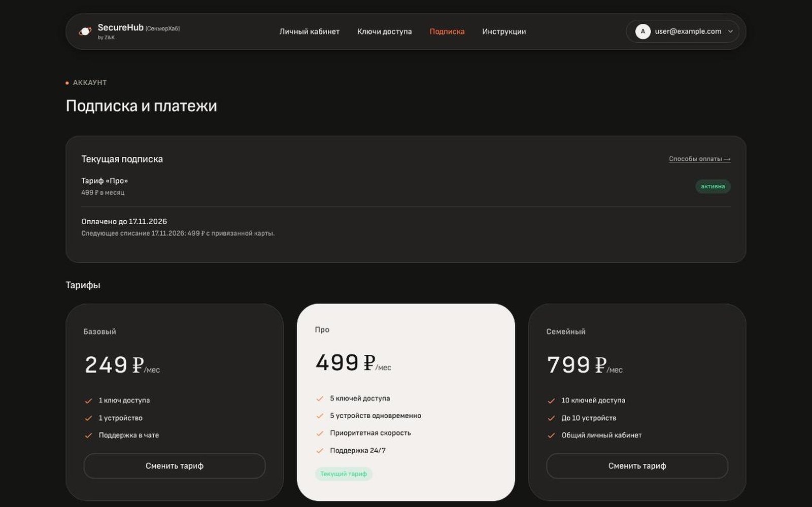The height and width of the screenshot is (507, 812).
Task: Follow the Способы оплаты link
Action: click(x=699, y=159)
